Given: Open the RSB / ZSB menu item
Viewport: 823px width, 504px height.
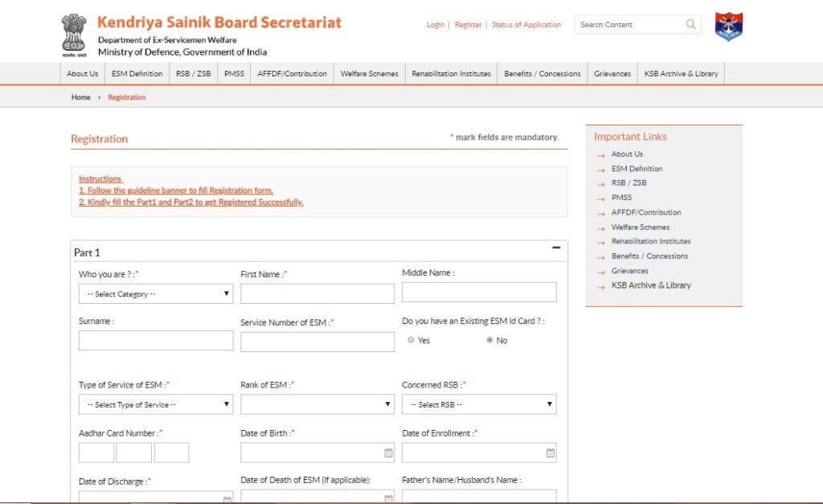Looking at the screenshot, I should coord(193,73).
